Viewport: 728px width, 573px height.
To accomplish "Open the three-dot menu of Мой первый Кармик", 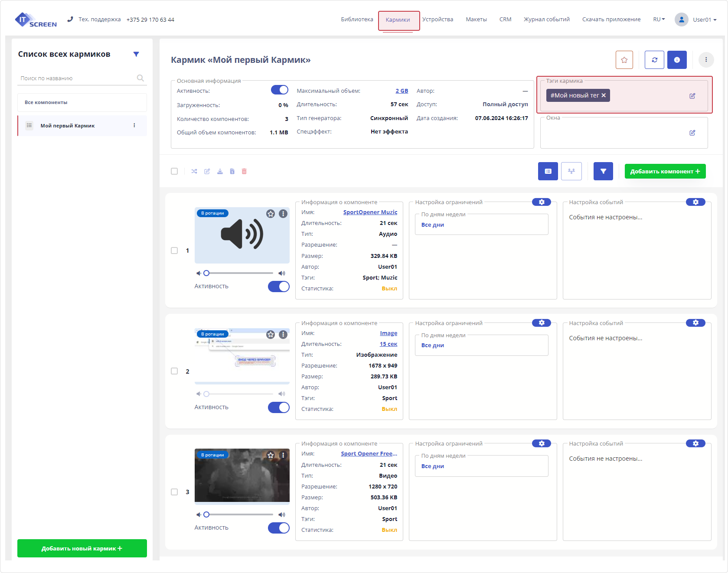I will click(134, 126).
